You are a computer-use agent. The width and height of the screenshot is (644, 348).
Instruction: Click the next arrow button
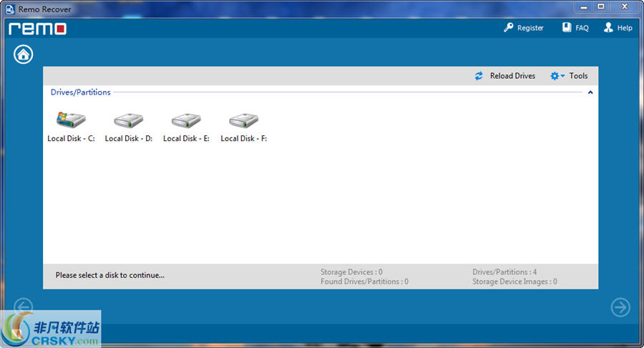[x=620, y=307]
